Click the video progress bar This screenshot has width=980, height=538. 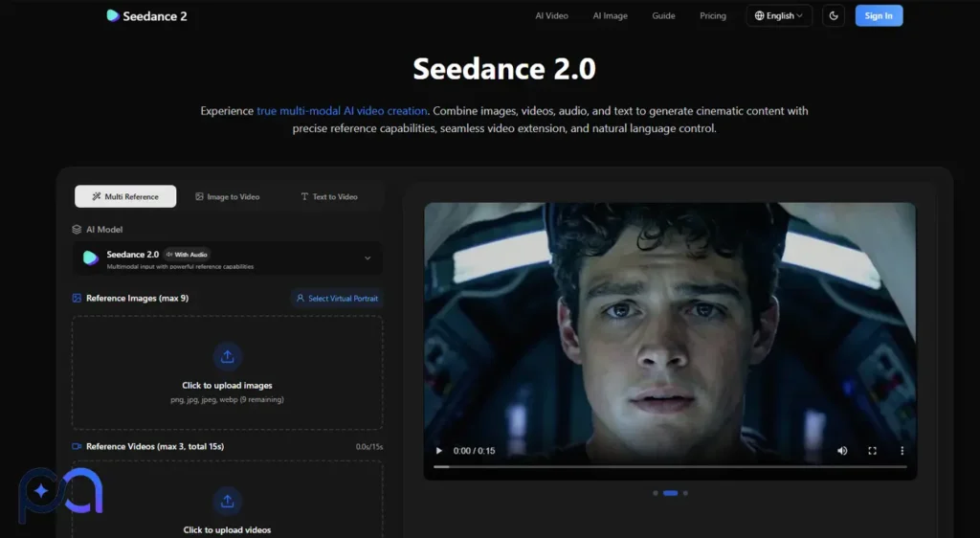[x=670, y=466]
